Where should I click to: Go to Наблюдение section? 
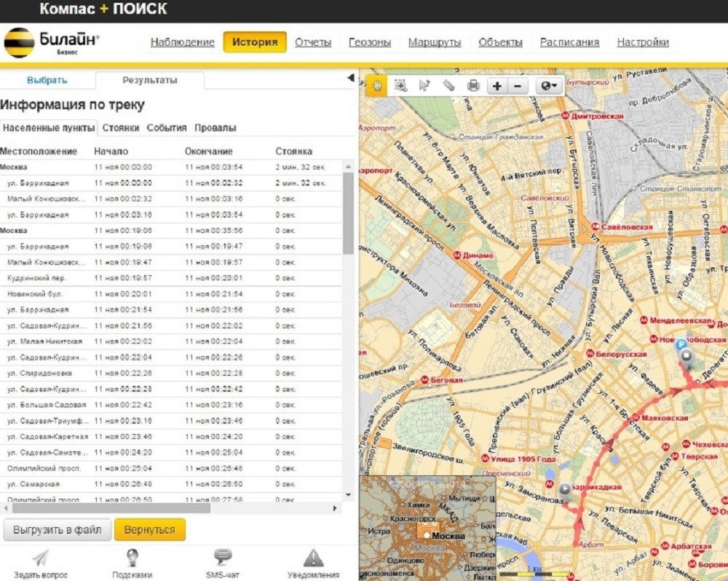(183, 42)
